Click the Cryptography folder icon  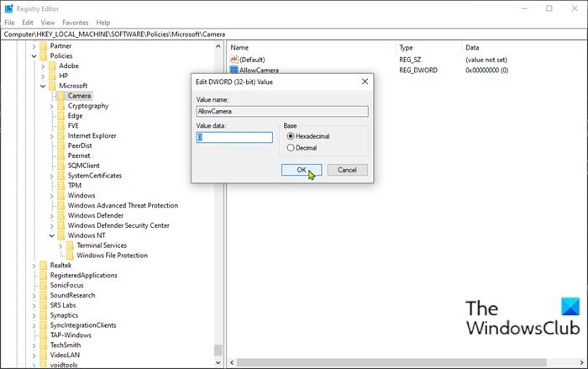click(61, 106)
